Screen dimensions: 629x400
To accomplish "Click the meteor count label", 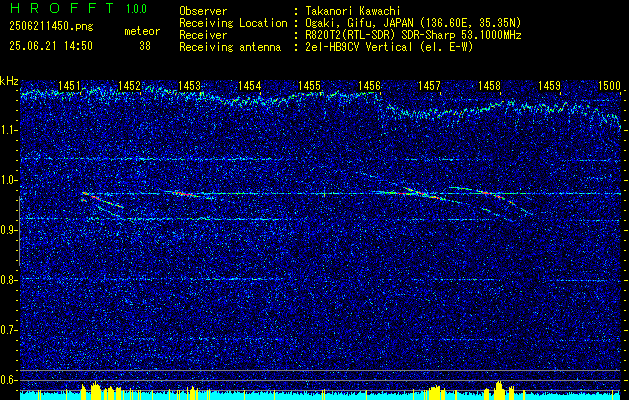I will tap(142, 31).
